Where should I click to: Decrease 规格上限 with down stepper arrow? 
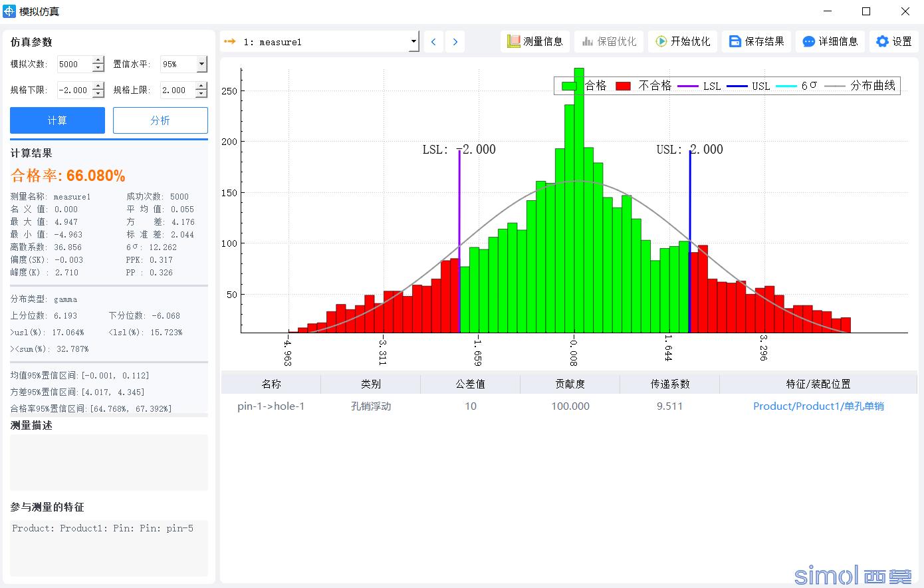click(x=201, y=94)
